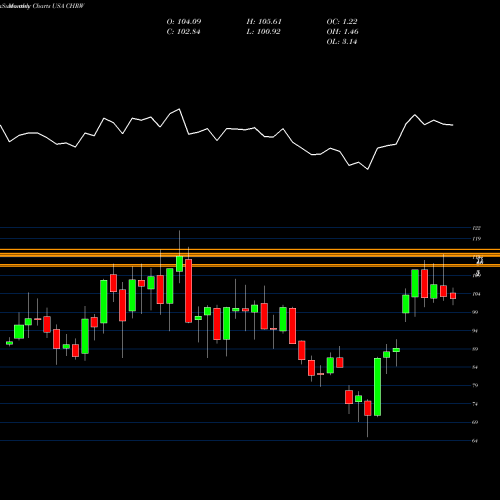Click the '69' price axis label
Viewport: 500px width, 500px height.
click(475, 422)
